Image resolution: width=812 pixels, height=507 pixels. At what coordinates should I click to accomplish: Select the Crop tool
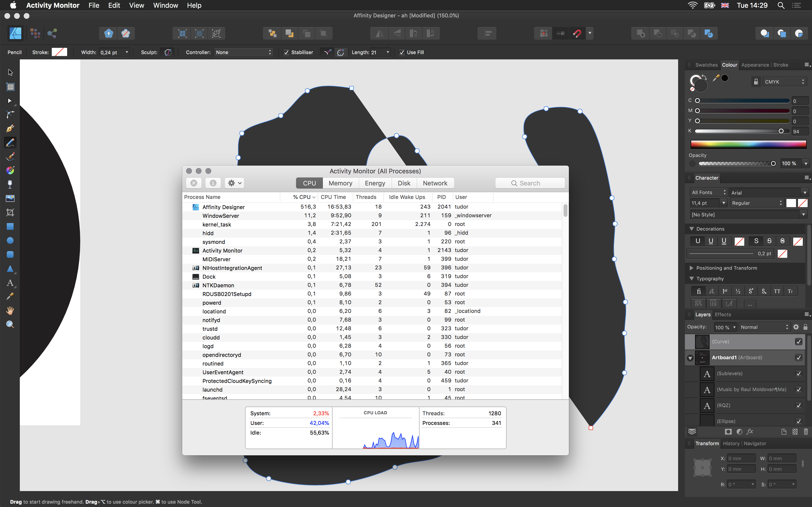(x=10, y=213)
